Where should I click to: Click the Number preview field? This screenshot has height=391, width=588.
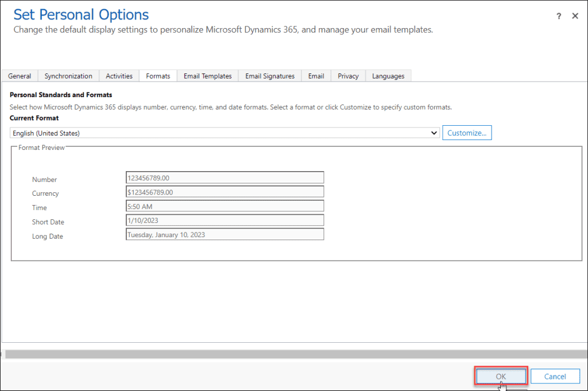(225, 177)
